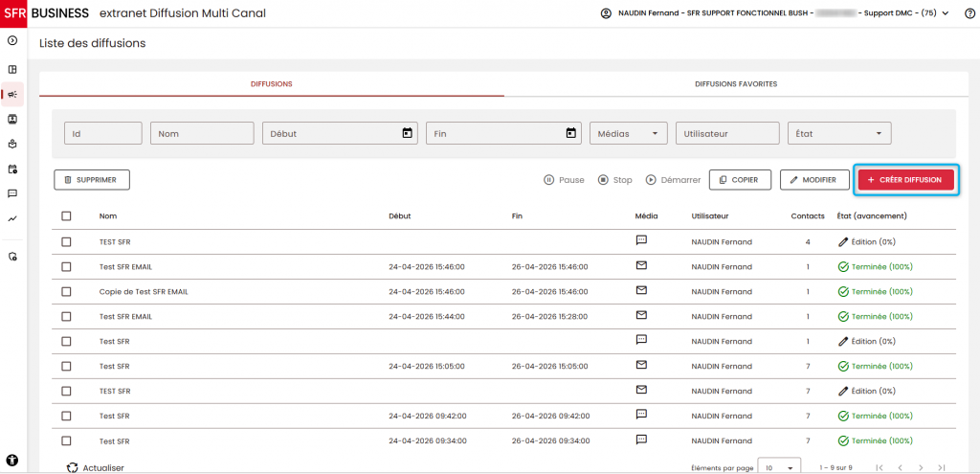Click the green check icon of Copie de Test SFR EMAIL
Viewport: 980px width, 474px height.
[x=843, y=291]
